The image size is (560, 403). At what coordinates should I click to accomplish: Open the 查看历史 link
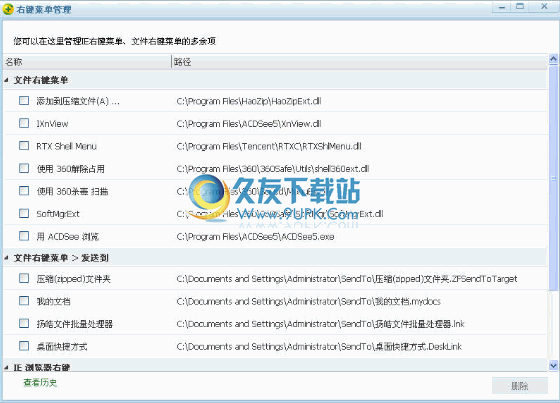[40, 383]
